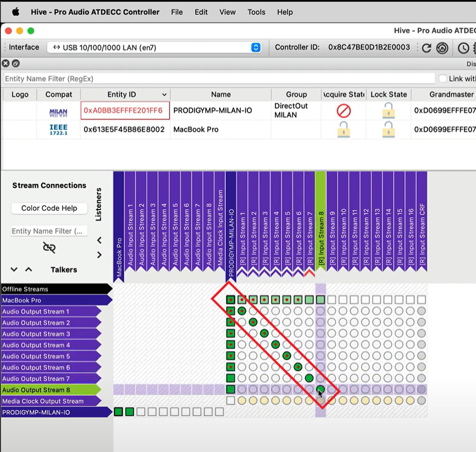
Task: Click the clock icon in toolbar
Action: (x=463, y=48)
